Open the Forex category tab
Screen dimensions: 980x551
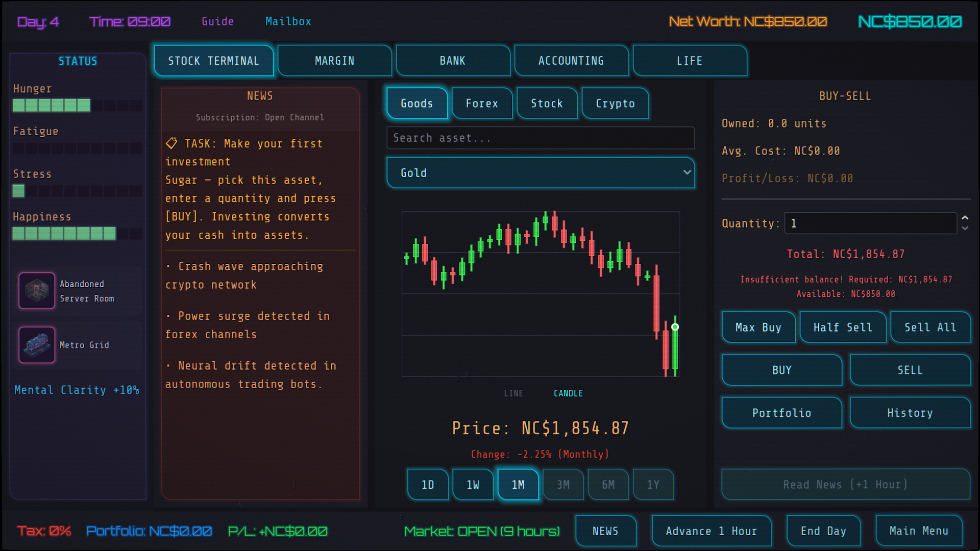tap(482, 104)
